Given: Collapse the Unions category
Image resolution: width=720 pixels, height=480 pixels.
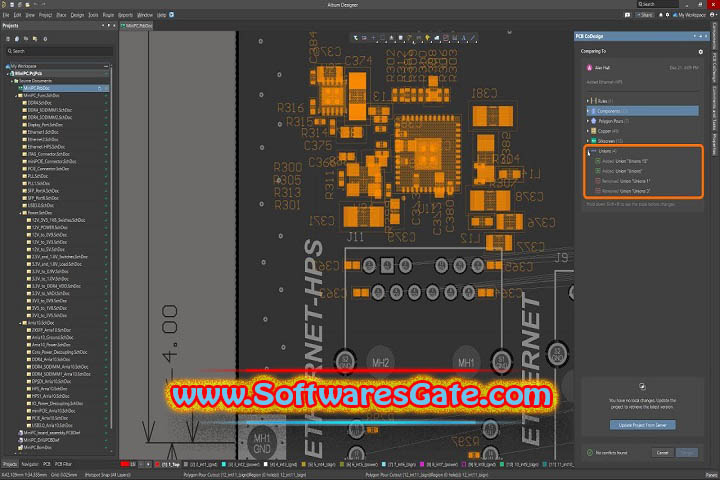Looking at the screenshot, I should (588, 151).
